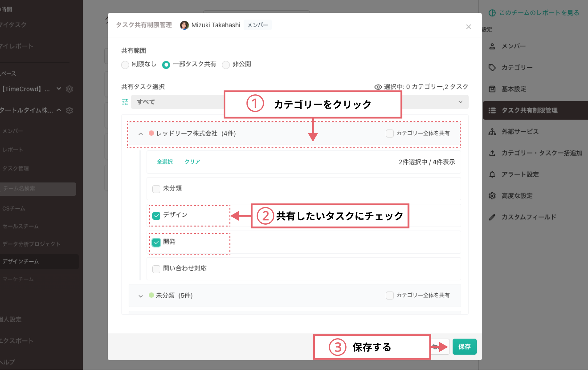Open the gear icon beside TimeCrowd workspace
This screenshot has width=588, height=370.
69,89
